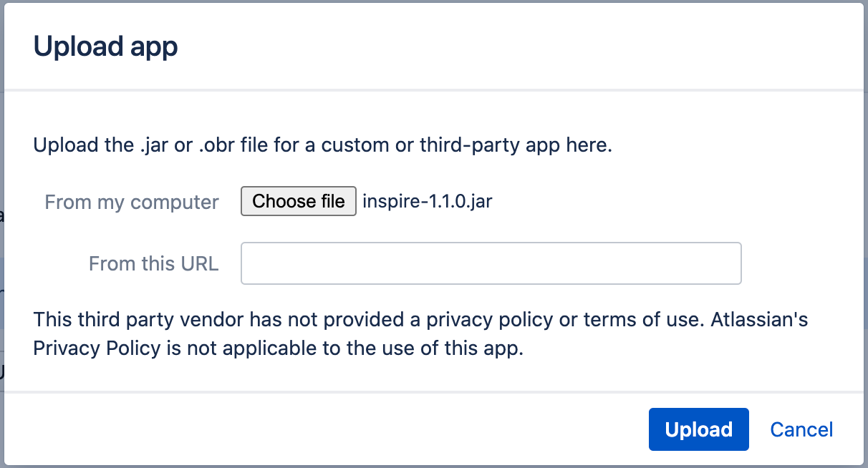
Task: Click inside the From this URL field
Action: click(x=491, y=263)
